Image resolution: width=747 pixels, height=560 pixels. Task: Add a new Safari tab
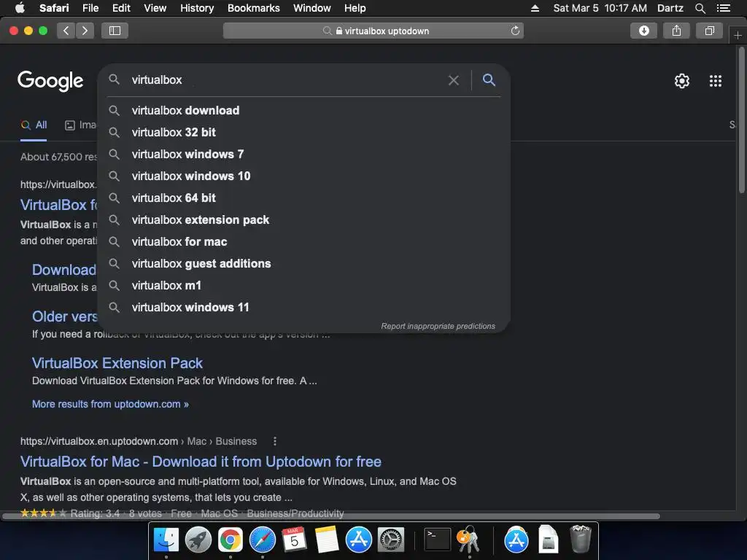tap(738, 35)
